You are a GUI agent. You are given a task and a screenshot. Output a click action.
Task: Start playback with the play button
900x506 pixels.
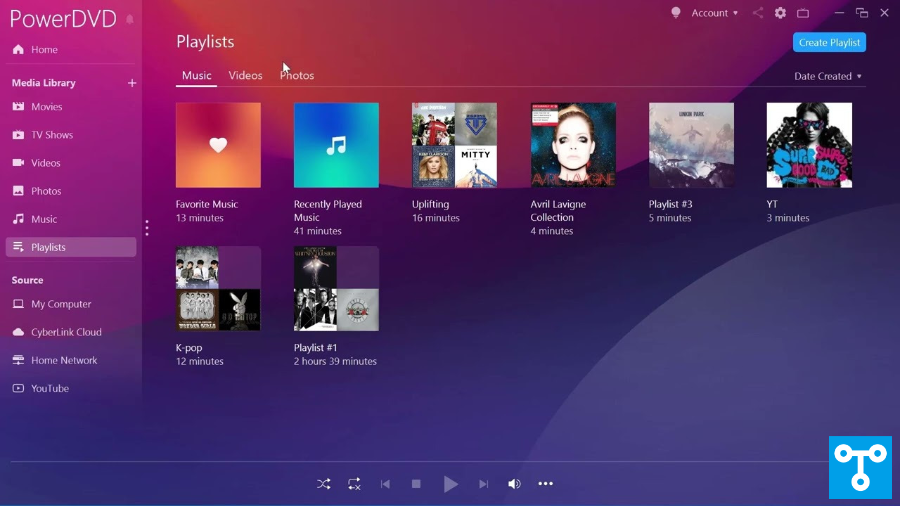[451, 484]
